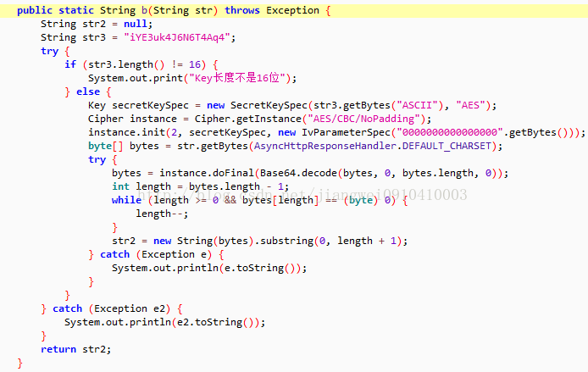This screenshot has width=588, height=372.
Task: Click the (byte) cast in while condition
Action: tap(361, 200)
